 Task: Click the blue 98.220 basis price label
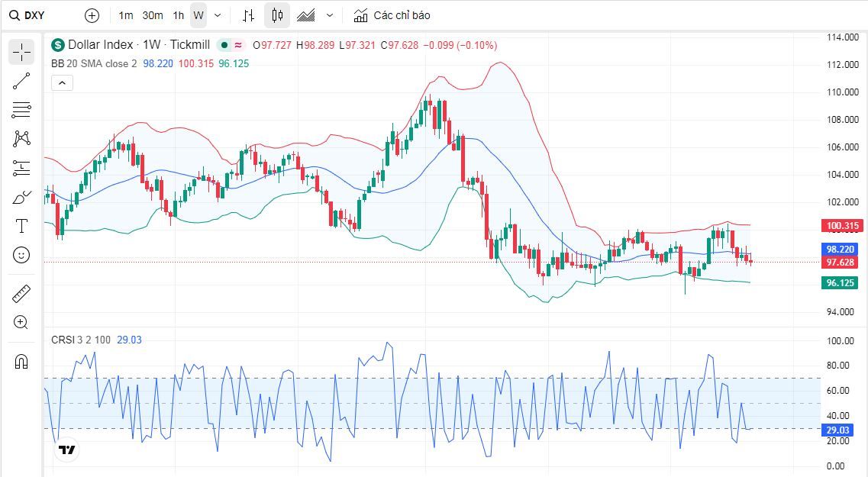click(841, 250)
